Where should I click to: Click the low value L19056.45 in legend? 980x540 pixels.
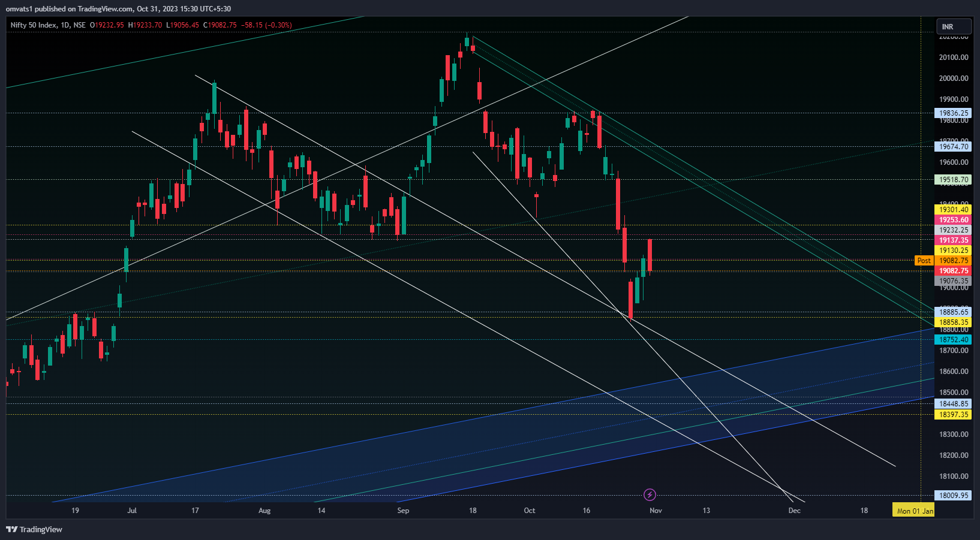(x=183, y=25)
